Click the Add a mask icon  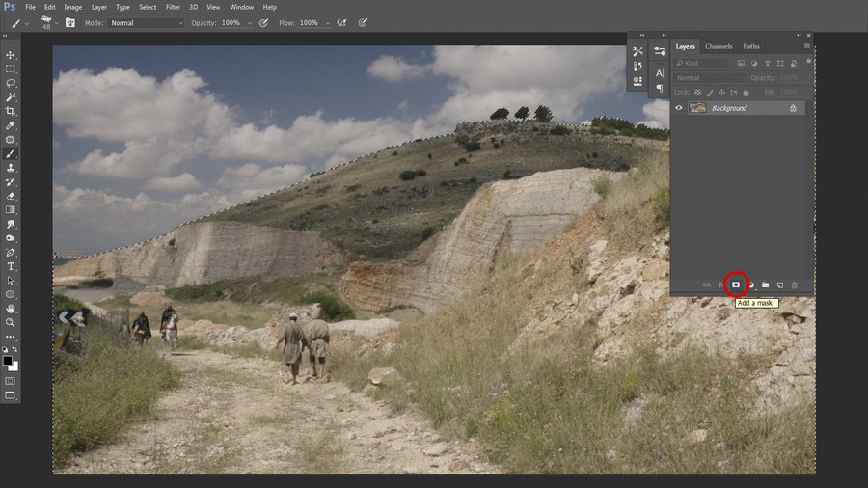[736, 285]
